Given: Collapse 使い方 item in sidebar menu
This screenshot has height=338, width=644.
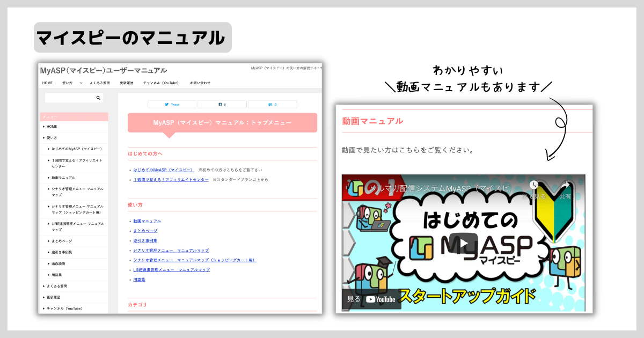Looking at the screenshot, I should click(52, 138).
